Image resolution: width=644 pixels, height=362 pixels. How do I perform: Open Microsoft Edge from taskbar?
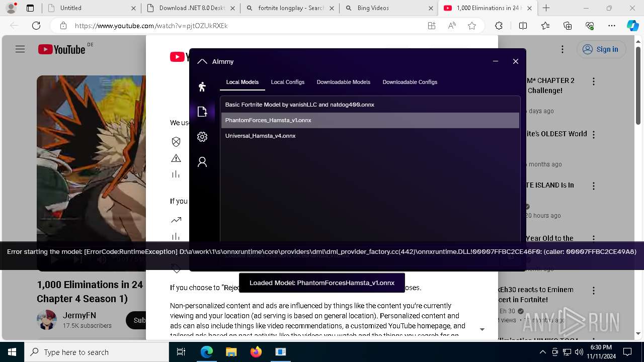pos(207,352)
